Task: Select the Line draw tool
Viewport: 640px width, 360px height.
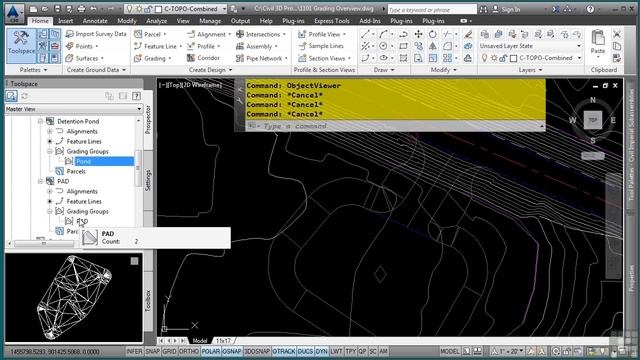Action: pos(365,34)
